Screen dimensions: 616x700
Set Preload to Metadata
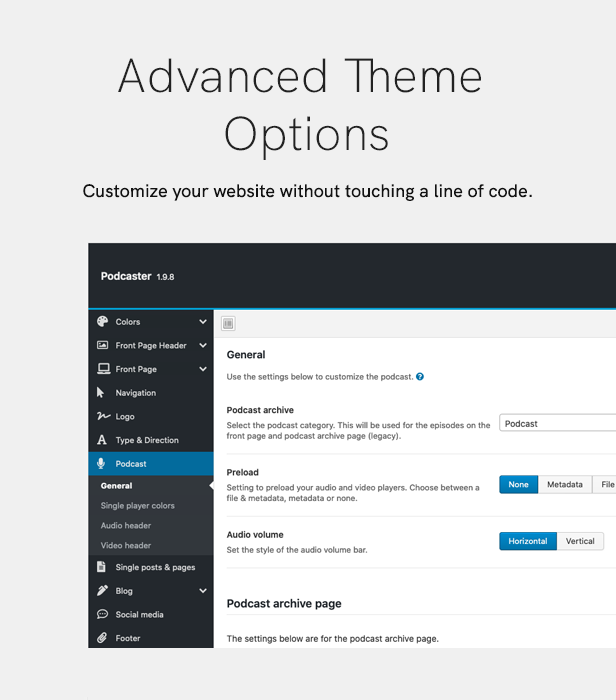click(x=565, y=484)
